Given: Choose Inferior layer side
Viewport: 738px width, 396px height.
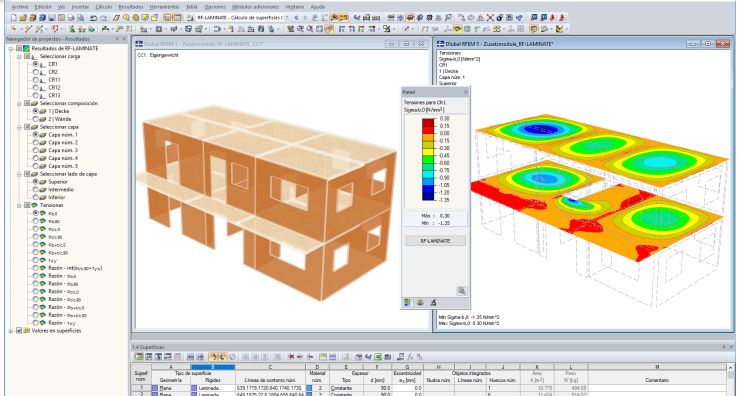Looking at the screenshot, I should [x=35, y=197].
